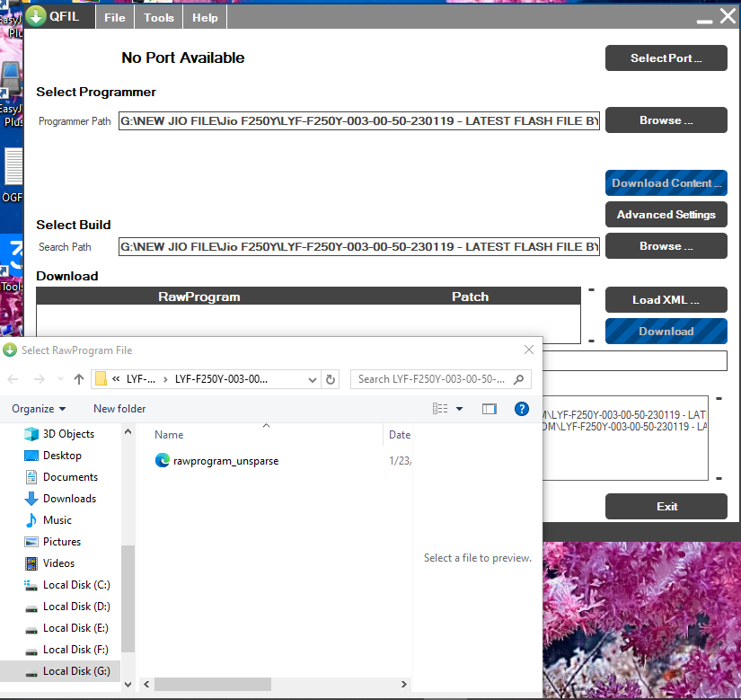Viewport: 741px width, 700px height.
Task: Click the Select Port button
Action: (666, 58)
